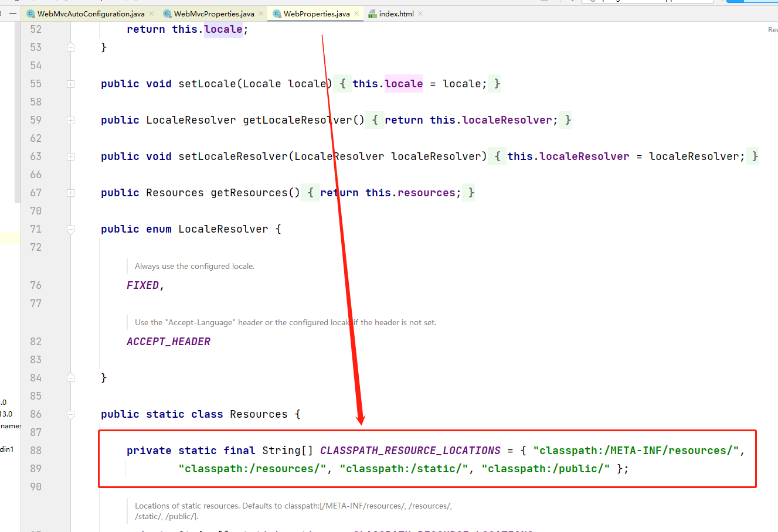Click the class icon on WebProperties.java tab
Screen dimensions: 778x532
coord(277,13)
